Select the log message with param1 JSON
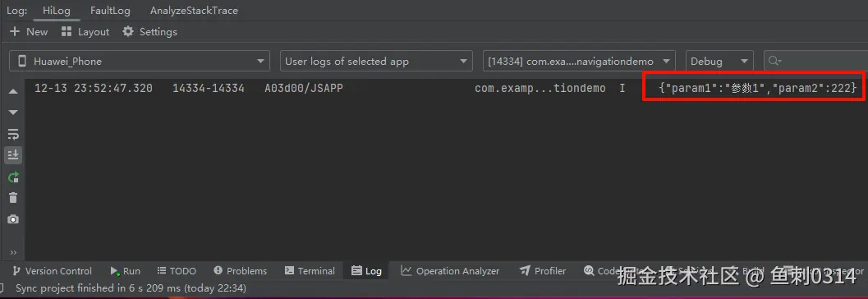This screenshot has width=868, height=299. coord(758,88)
